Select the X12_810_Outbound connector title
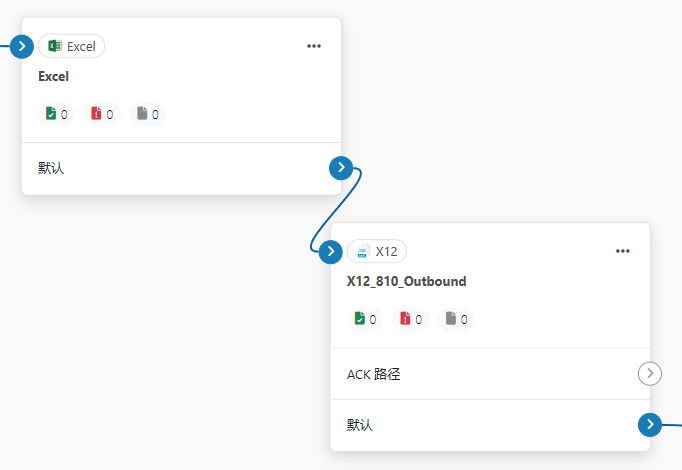 (x=406, y=281)
